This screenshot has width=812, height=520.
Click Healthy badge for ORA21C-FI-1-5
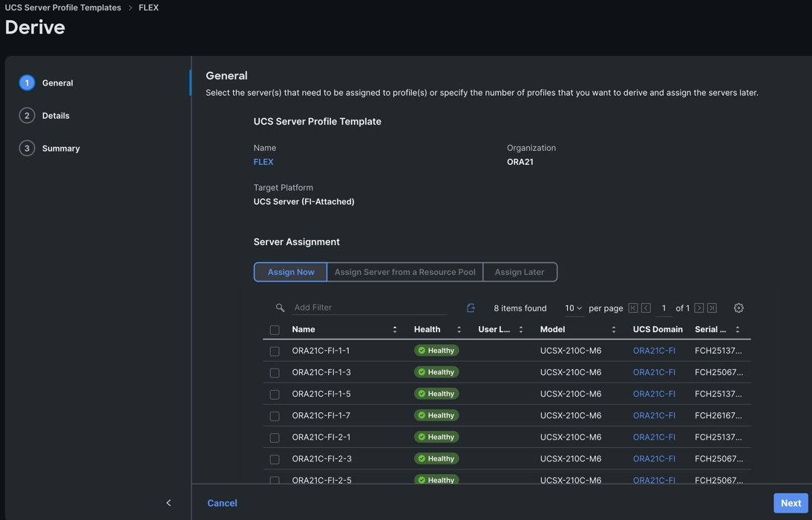(436, 394)
